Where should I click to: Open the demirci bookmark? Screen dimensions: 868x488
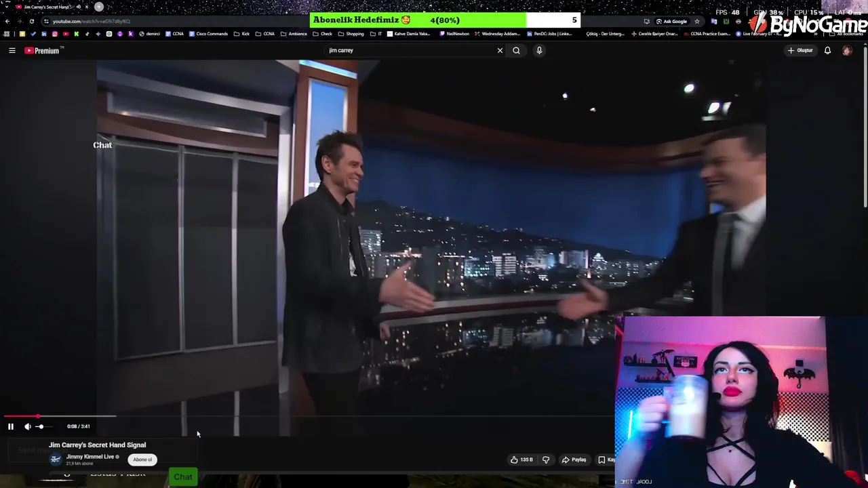pos(149,34)
